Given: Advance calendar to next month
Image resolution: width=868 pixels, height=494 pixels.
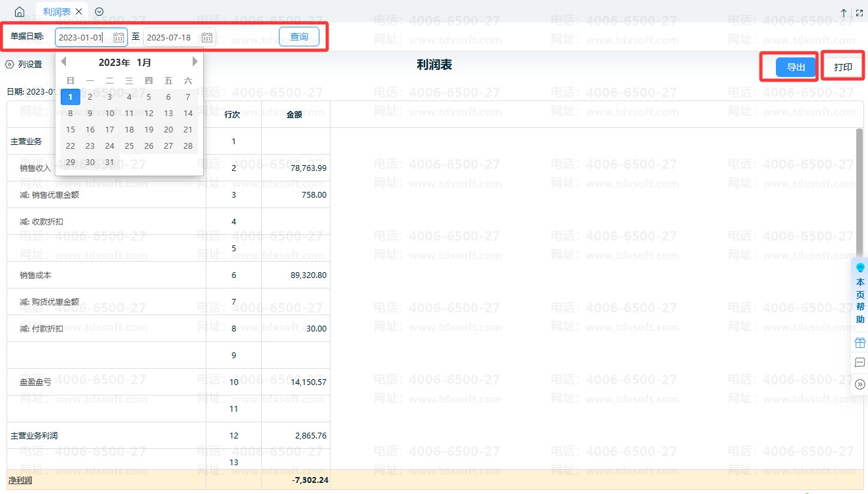Looking at the screenshot, I should [x=195, y=62].
